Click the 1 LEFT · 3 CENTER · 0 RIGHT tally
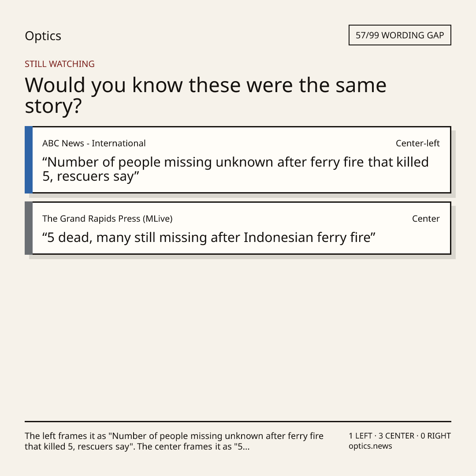Image resolution: width=476 pixels, height=476 pixels. pyautogui.click(x=400, y=436)
